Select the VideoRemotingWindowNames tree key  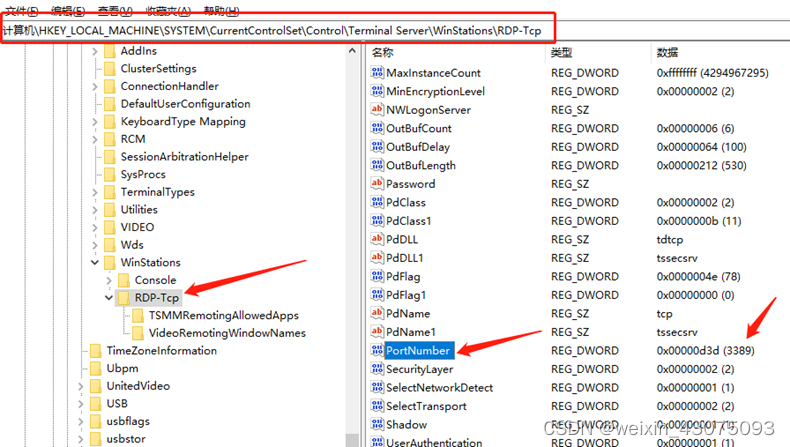coord(227,333)
